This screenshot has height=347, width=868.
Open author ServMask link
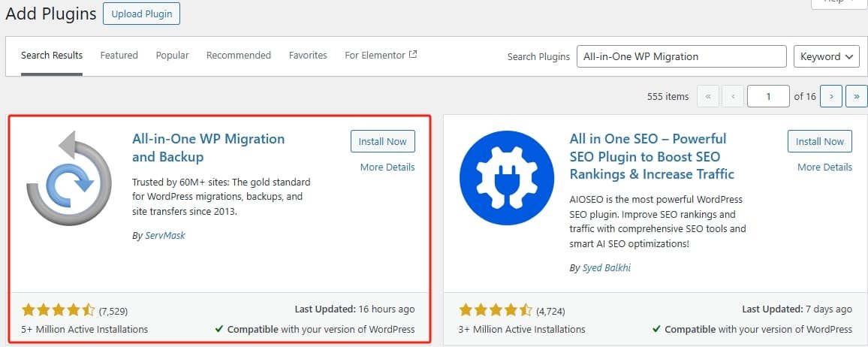point(165,236)
